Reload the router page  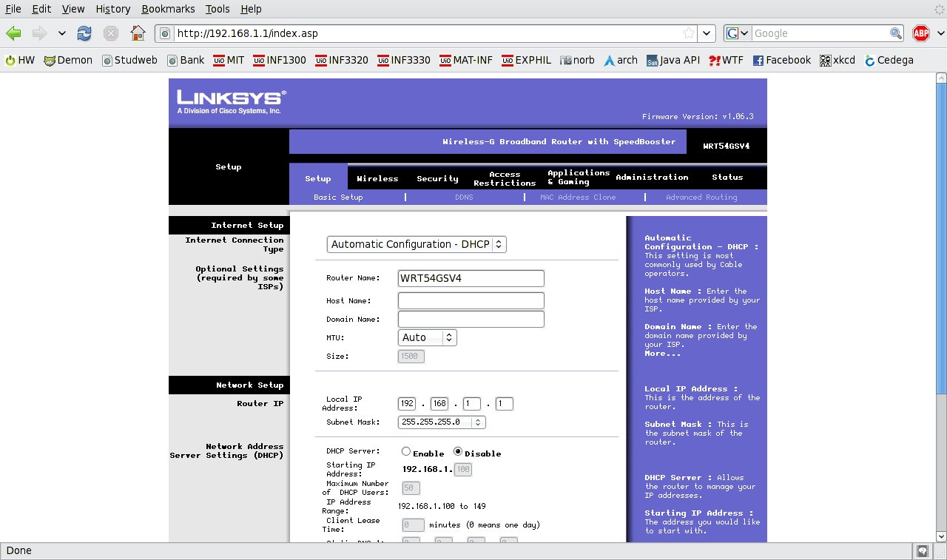(x=84, y=33)
